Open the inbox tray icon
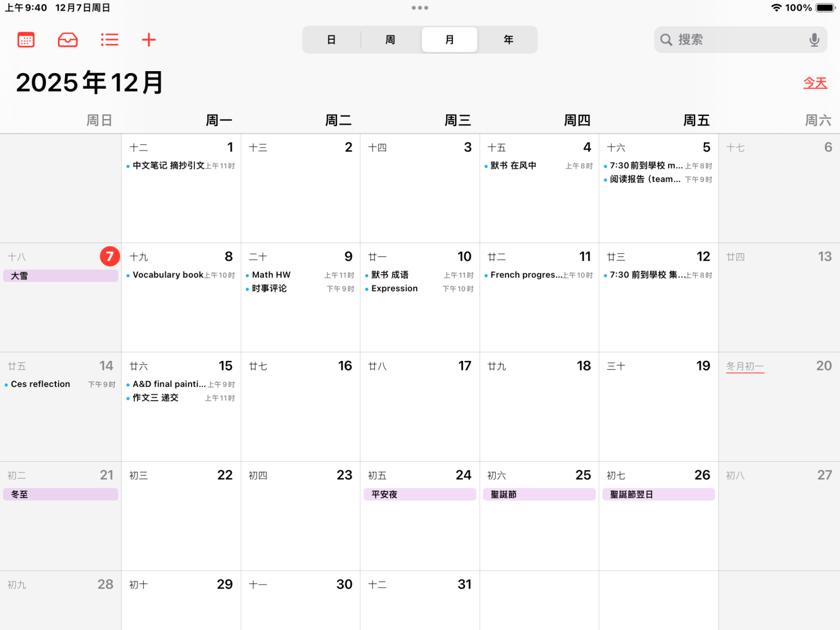 [x=67, y=40]
